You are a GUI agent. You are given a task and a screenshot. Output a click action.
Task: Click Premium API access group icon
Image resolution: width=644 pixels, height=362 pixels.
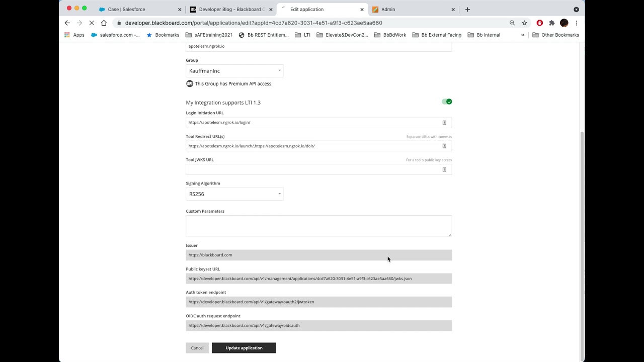click(x=190, y=83)
